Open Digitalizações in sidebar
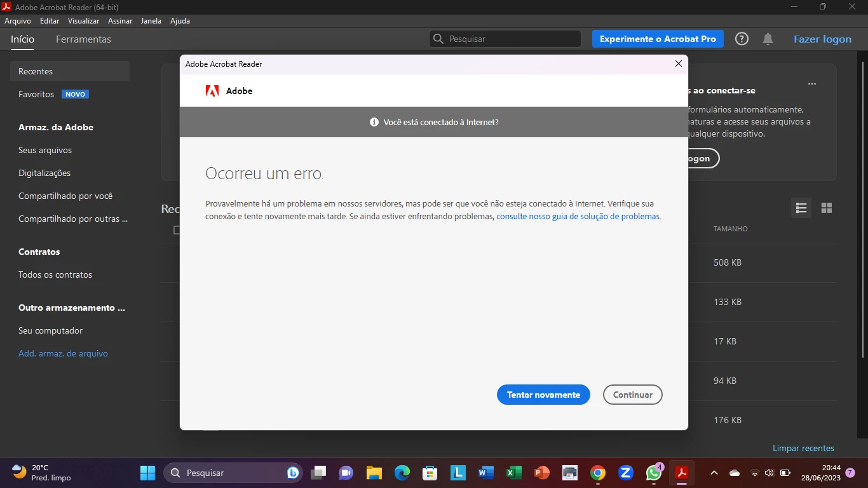This screenshot has height=488, width=868. 44,173
